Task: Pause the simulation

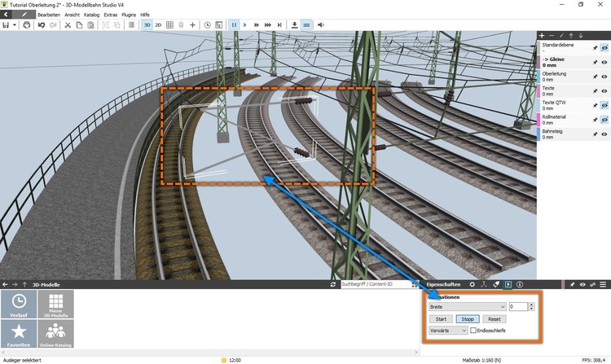Action: [x=234, y=25]
